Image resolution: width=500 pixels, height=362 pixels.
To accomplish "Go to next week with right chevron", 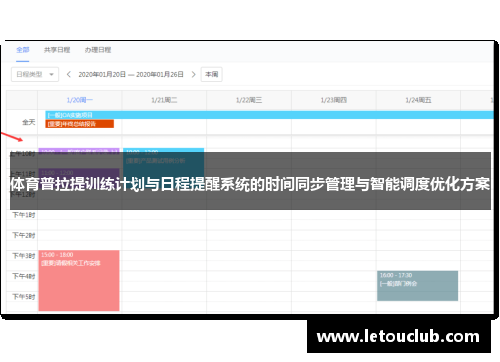I will coord(193,74).
